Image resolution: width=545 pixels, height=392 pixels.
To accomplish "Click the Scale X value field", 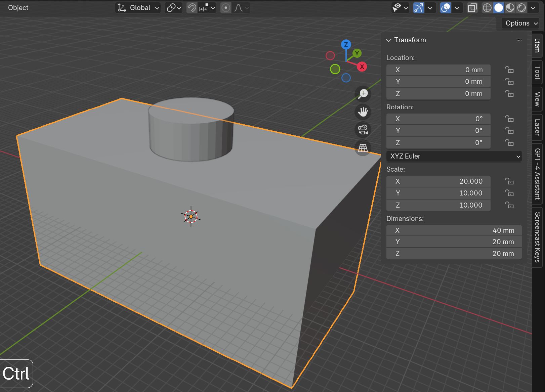I will click(438, 181).
